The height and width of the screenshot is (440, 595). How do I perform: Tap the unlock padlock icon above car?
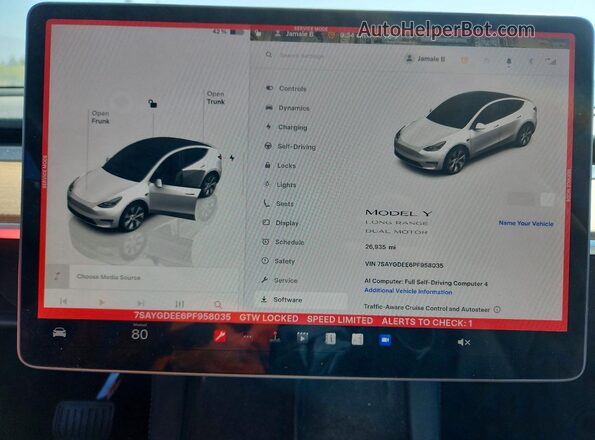153,103
